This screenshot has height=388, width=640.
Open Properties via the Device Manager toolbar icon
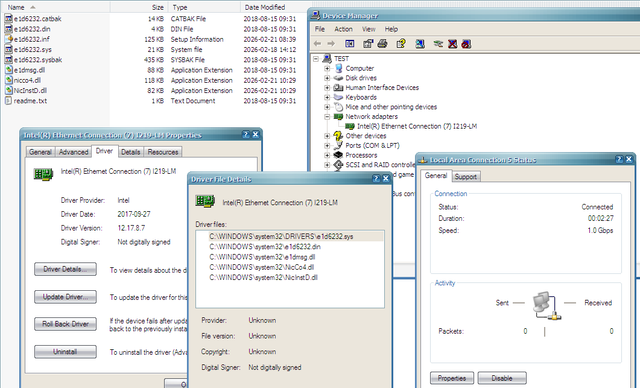[368, 43]
